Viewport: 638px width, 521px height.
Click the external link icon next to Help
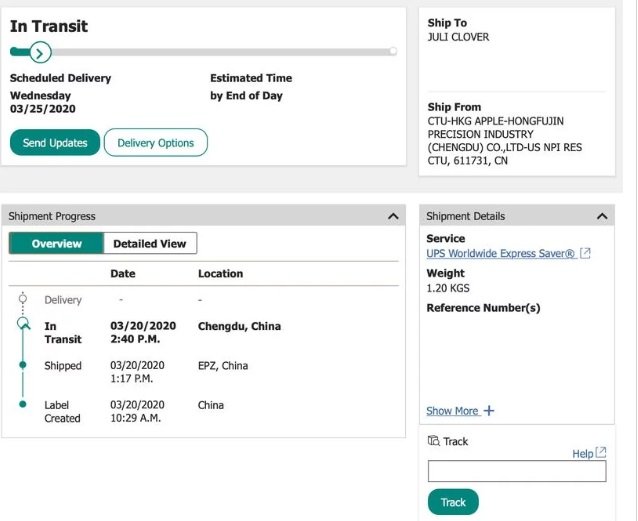pos(601,453)
